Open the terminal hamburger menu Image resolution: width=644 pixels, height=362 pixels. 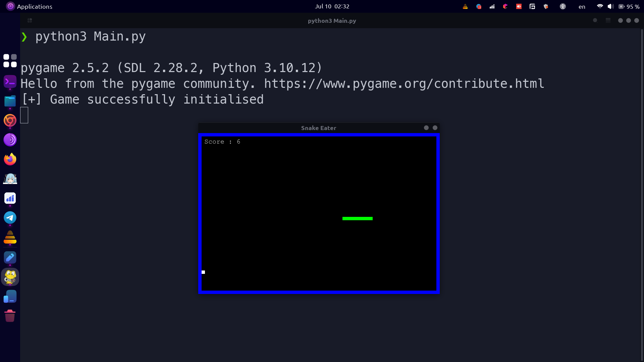coord(608,20)
